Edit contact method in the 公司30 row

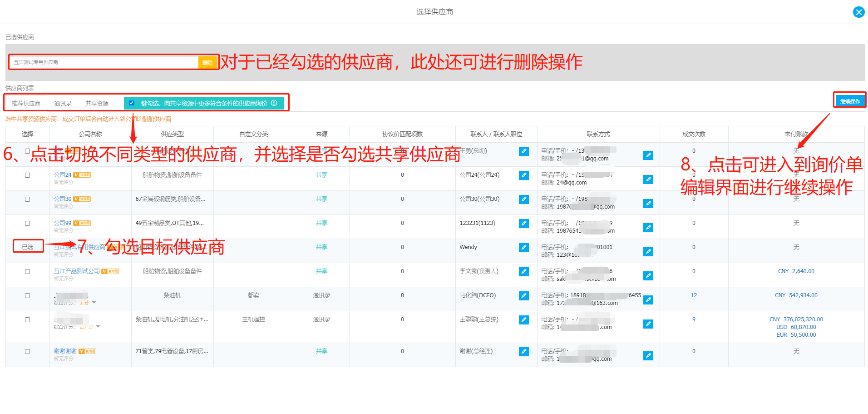(648, 204)
